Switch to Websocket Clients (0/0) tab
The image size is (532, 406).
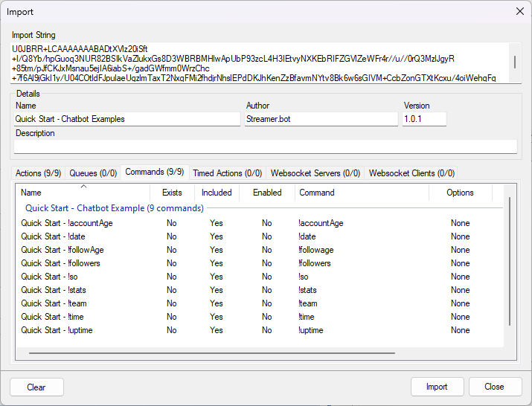pos(411,173)
